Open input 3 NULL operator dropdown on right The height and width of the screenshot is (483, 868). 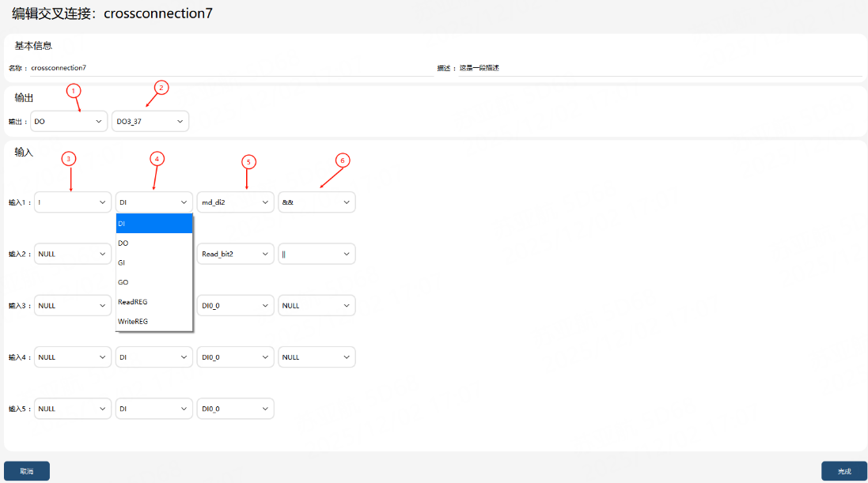pyautogui.click(x=316, y=305)
